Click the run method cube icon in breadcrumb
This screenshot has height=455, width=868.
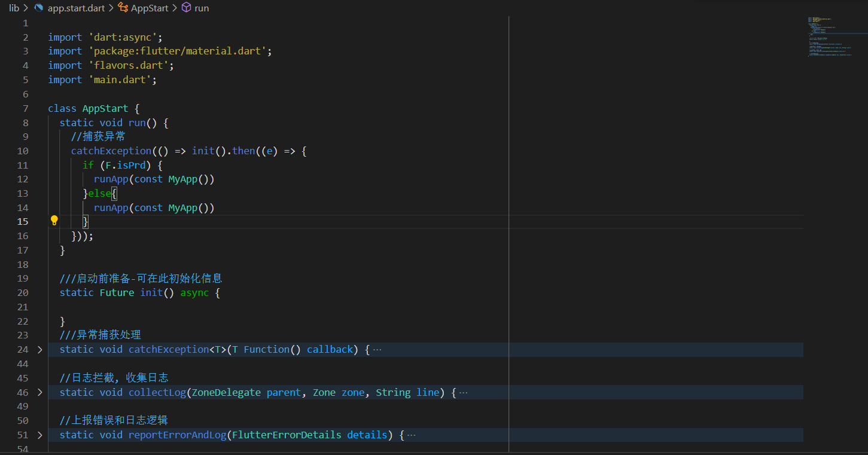pyautogui.click(x=186, y=8)
